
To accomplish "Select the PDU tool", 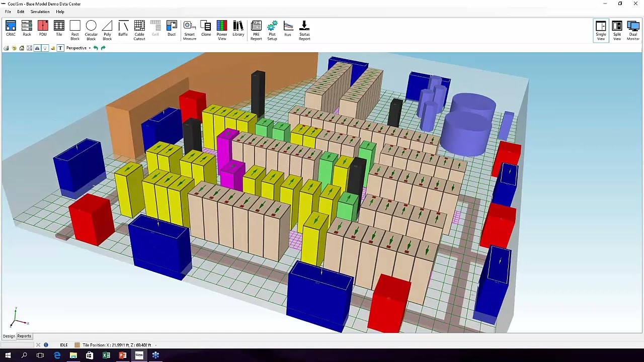I will pyautogui.click(x=43, y=29).
